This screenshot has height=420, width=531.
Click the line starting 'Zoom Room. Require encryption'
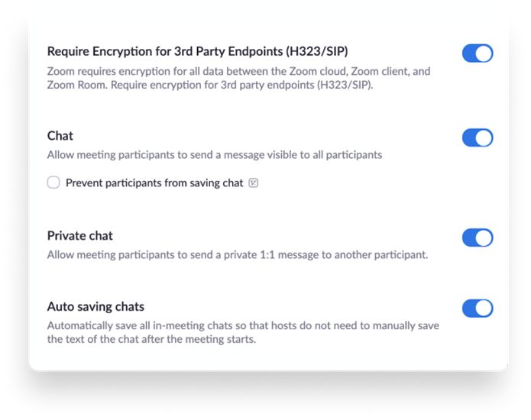coord(210,85)
